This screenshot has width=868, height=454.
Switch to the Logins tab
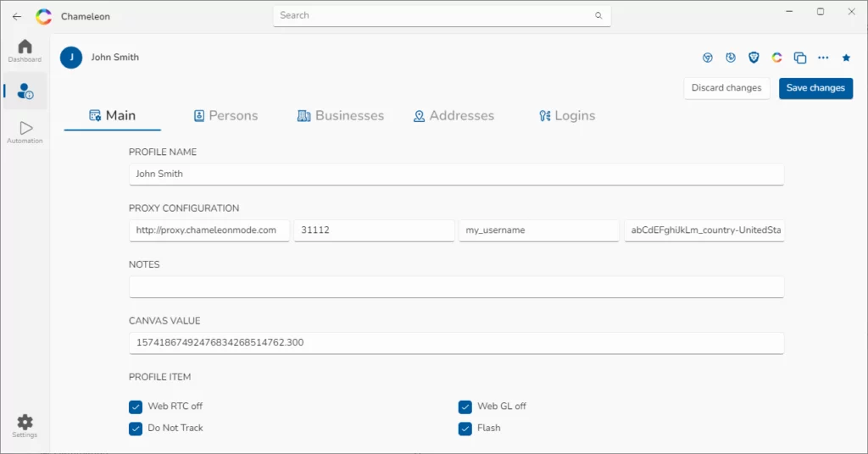(x=567, y=115)
